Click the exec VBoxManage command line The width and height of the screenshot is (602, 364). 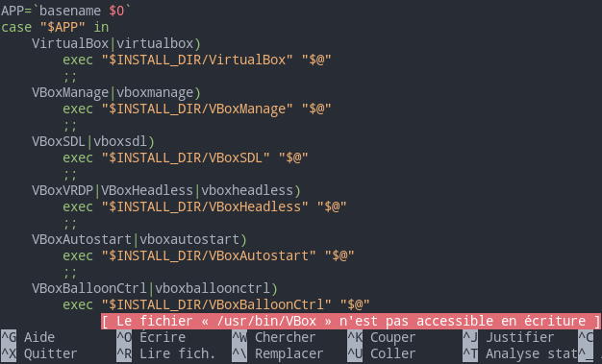pyautogui.click(x=197, y=109)
